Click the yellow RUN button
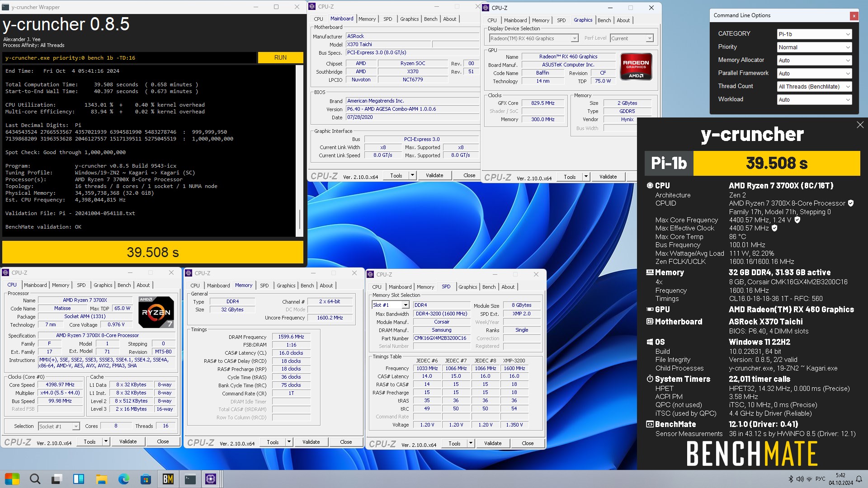The height and width of the screenshot is (488, 868). (x=280, y=58)
